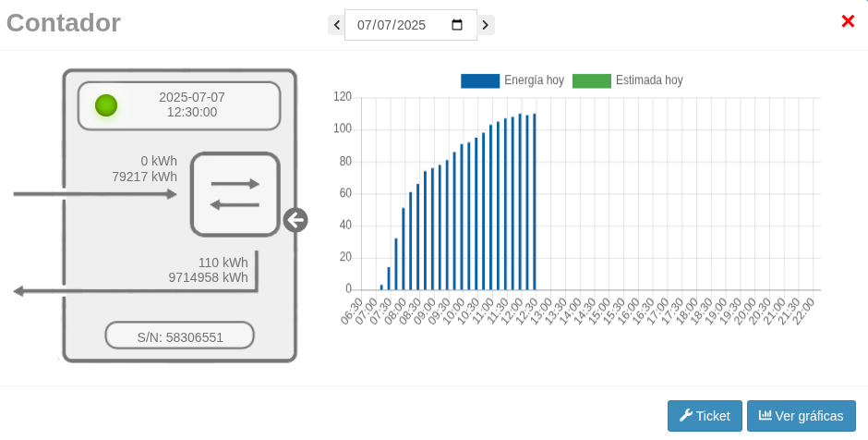Click the bidirectional arrows meter icon

coord(235,194)
